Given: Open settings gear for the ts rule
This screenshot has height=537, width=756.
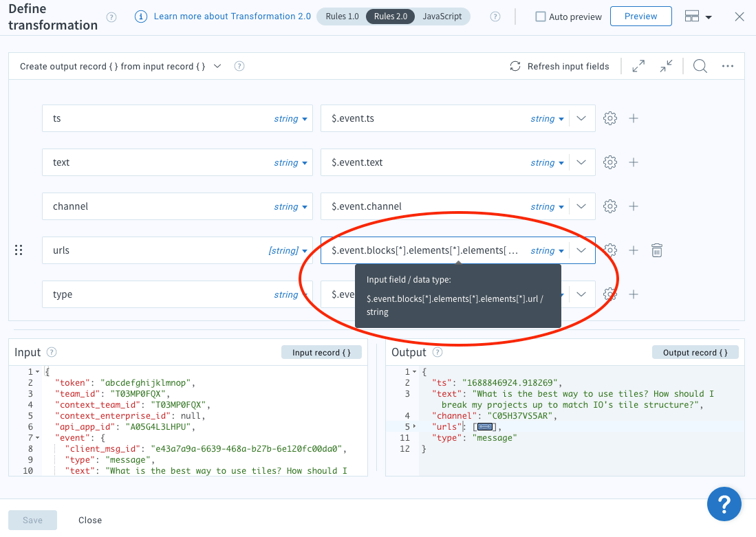Looking at the screenshot, I should click(610, 118).
